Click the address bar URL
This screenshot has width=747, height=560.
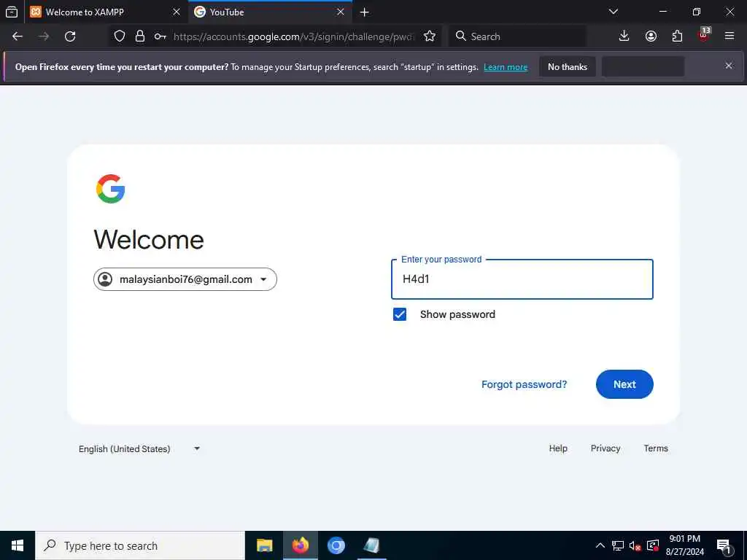294,36
